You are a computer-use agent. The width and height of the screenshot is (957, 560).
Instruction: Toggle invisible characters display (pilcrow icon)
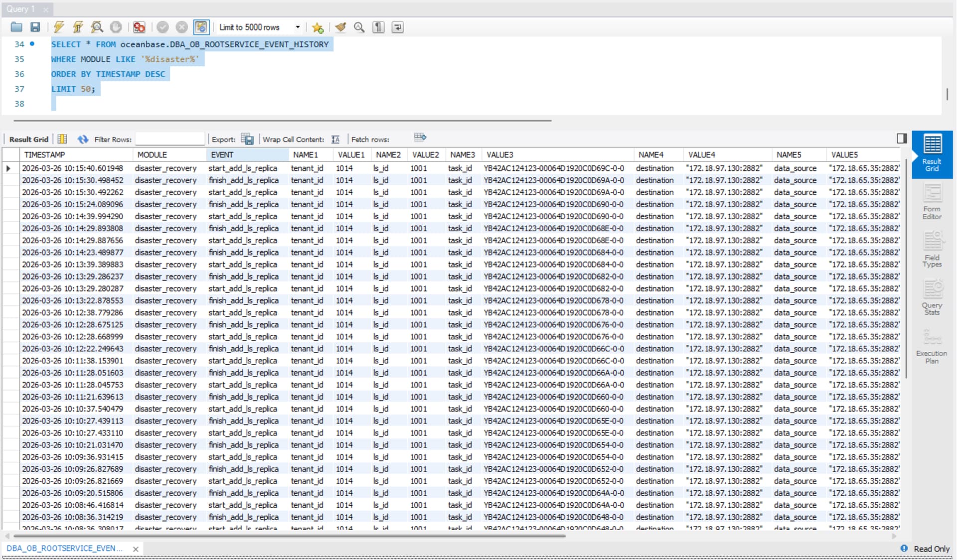(x=378, y=27)
